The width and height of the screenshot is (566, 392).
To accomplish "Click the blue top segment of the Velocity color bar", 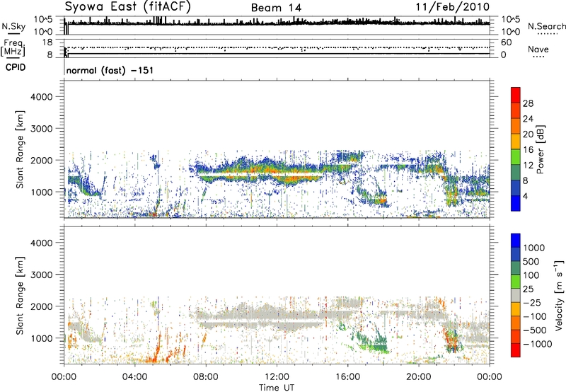I will click(x=516, y=241).
